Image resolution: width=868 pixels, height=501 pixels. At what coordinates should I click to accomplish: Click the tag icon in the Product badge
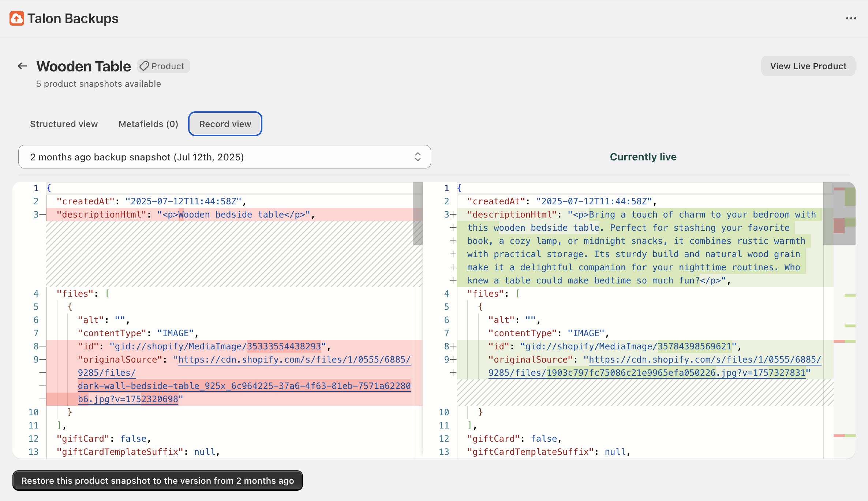tap(144, 66)
